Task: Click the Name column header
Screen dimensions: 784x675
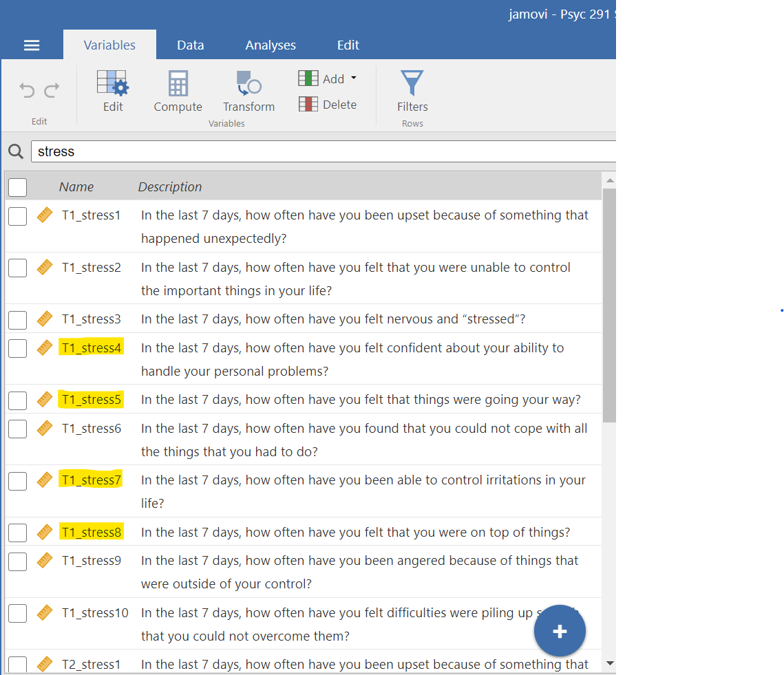Action: click(76, 187)
